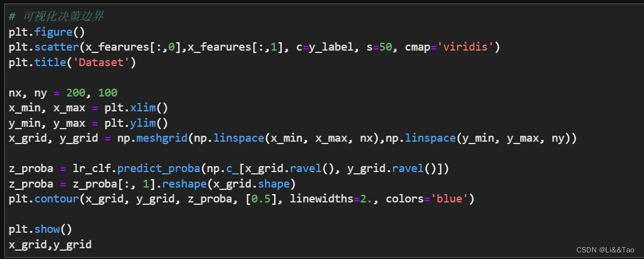Click the 'blue' colors string
The height and width of the screenshot is (259, 644).
tap(449, 199)
